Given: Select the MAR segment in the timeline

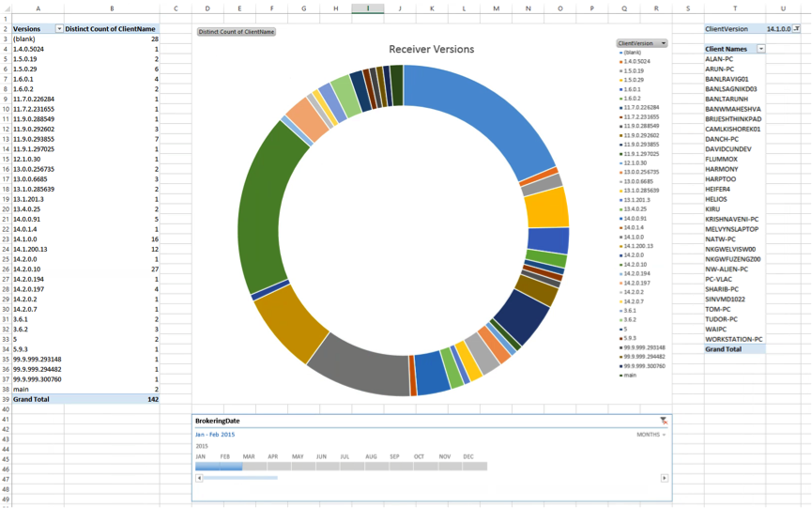Looking at the screenshot, I should (x=249, y=466).
